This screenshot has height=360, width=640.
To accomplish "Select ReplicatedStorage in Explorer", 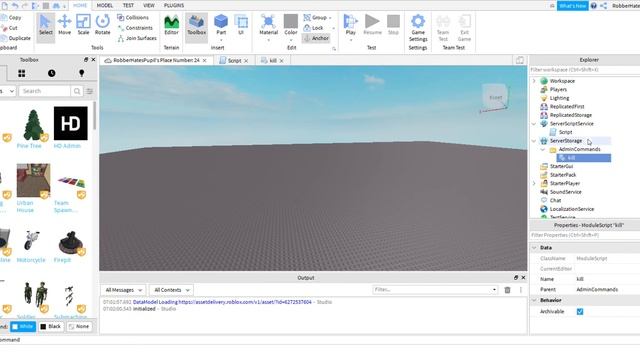I will point(570,115).
